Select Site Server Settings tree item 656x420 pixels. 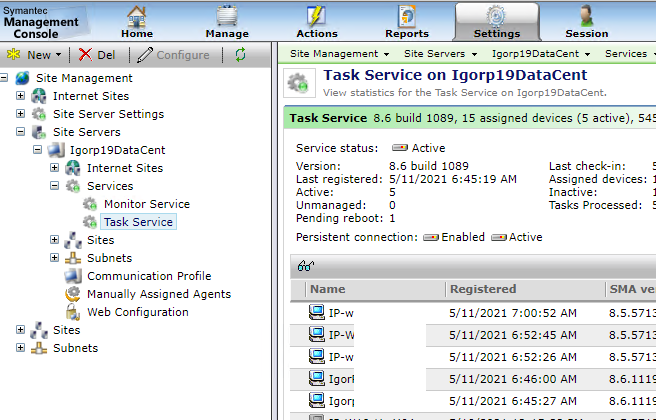pos(108,114)
